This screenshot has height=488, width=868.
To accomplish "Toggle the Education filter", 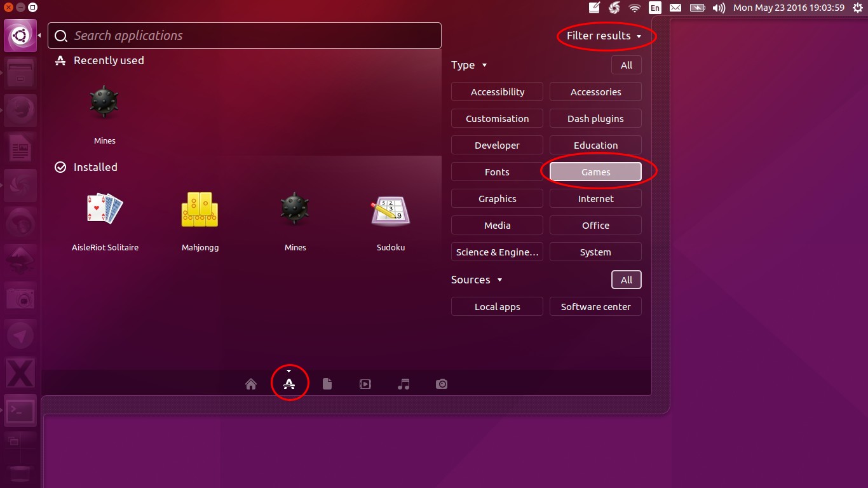I will coord(595,145).
